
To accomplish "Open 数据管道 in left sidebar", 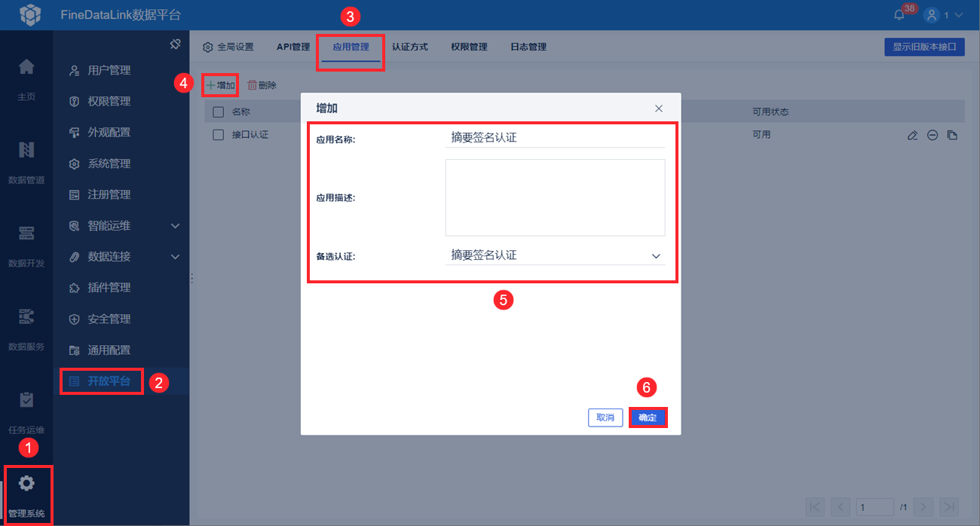I will pos(26,161).
